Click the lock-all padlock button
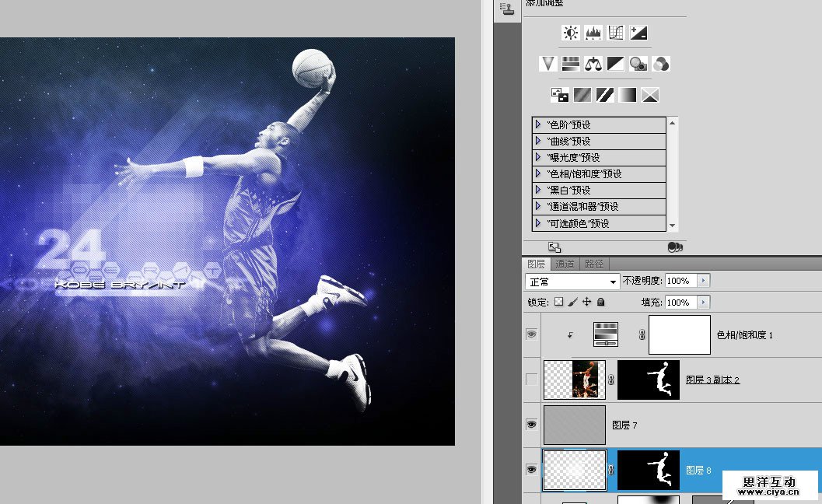822x504 pixels. click(601, 302)
